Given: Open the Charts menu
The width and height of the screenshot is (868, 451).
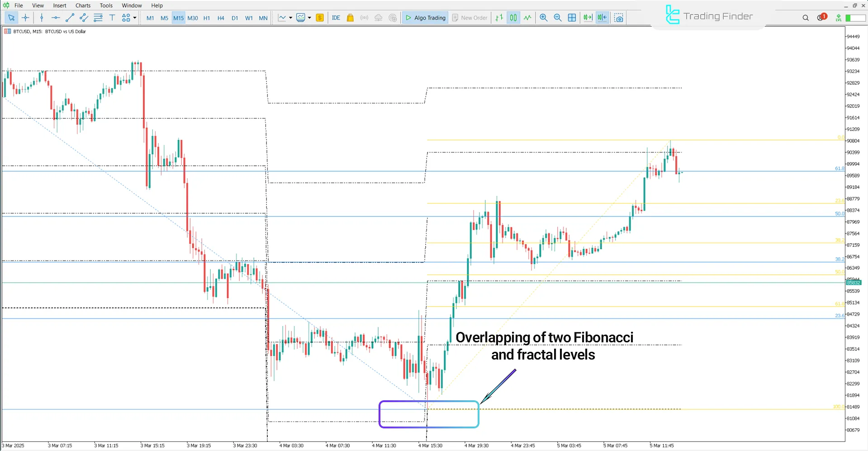Looking at the screenshot, I should coord(83,5).
